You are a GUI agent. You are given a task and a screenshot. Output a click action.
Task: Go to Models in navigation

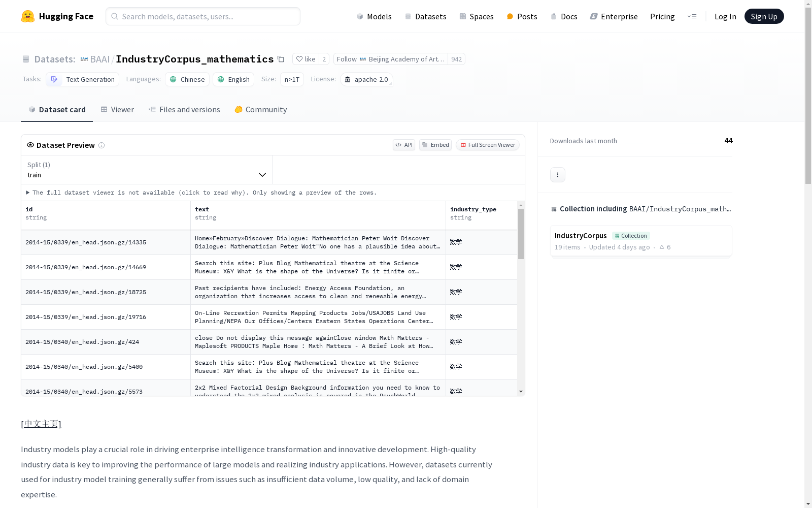pos(374,16)
